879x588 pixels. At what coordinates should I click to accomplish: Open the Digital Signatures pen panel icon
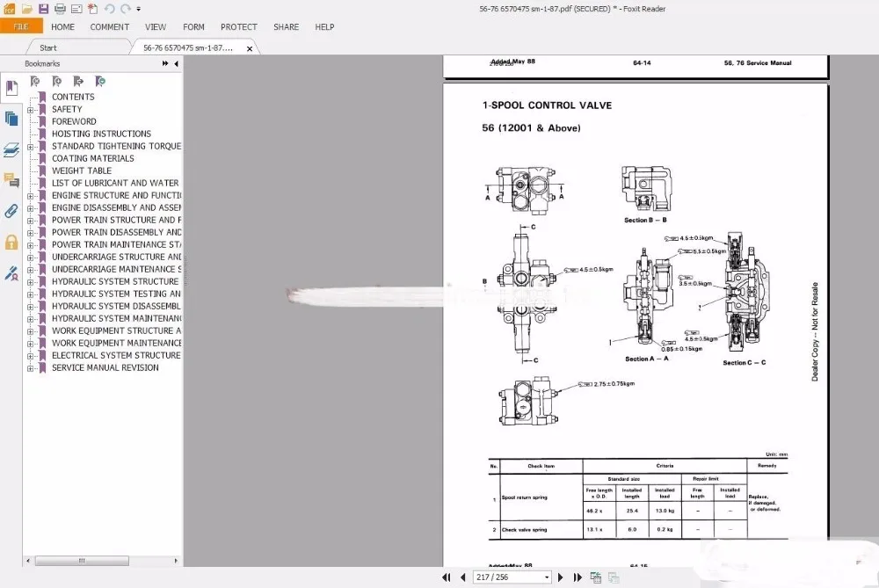(11, 273)
